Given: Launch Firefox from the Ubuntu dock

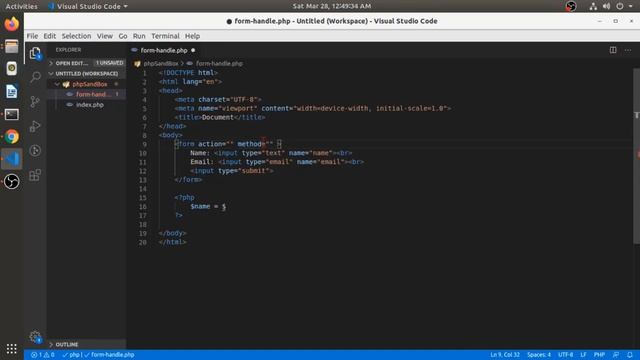Looking at the screenshot, I should click(11, 24).
